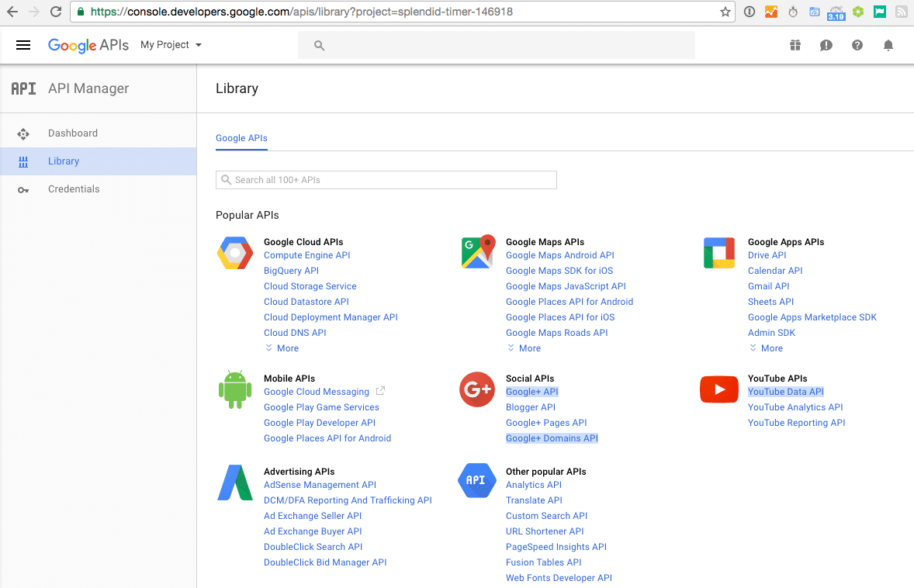Image resolution: width=914 pixels, height=588 pixels.
Task: Open the YouTube Data API link
Action: 786,392
